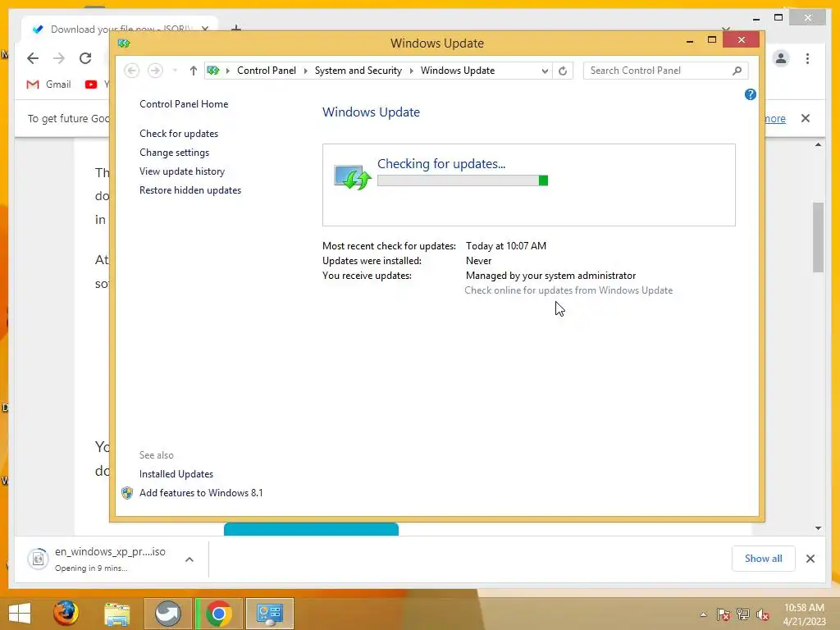Close the Download your file Chrome tab
The width and height of the screenshot is (840, 630).
[204, 29]
